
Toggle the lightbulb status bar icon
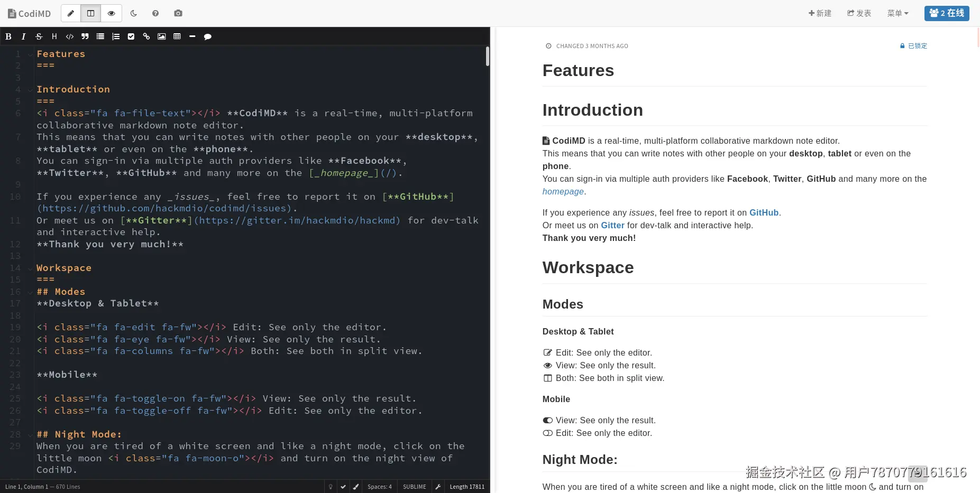tap(331, 487)
